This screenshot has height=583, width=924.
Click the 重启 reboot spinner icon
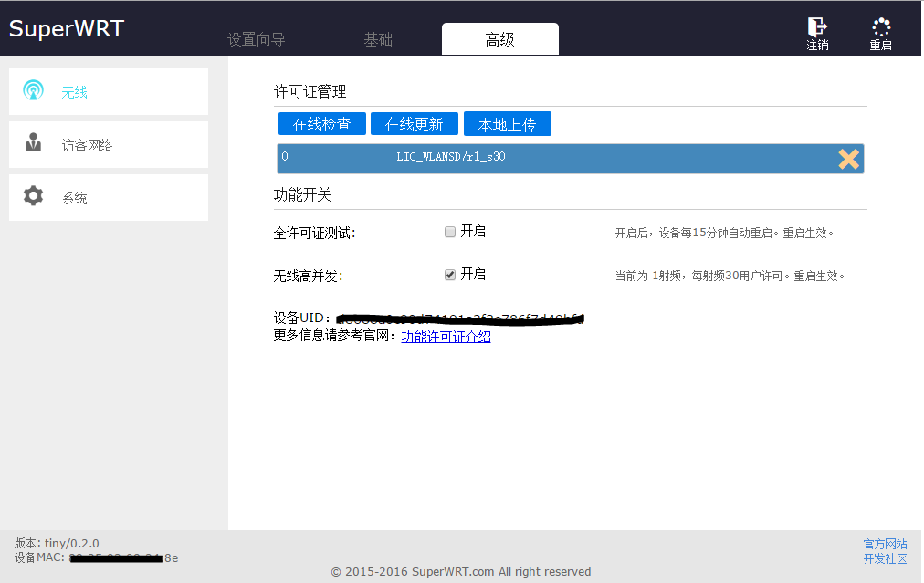[881, 27]
